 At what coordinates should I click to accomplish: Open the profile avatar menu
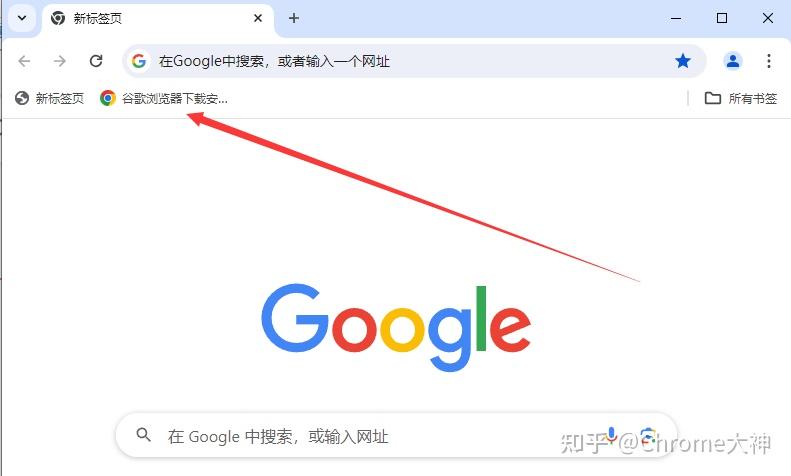[x=732, y=61]
